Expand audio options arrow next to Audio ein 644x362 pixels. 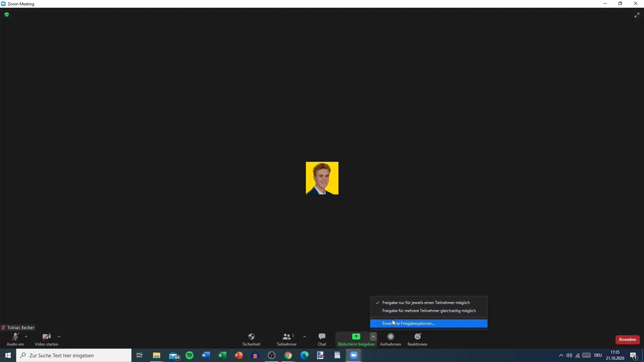click(x=26, y=337)
